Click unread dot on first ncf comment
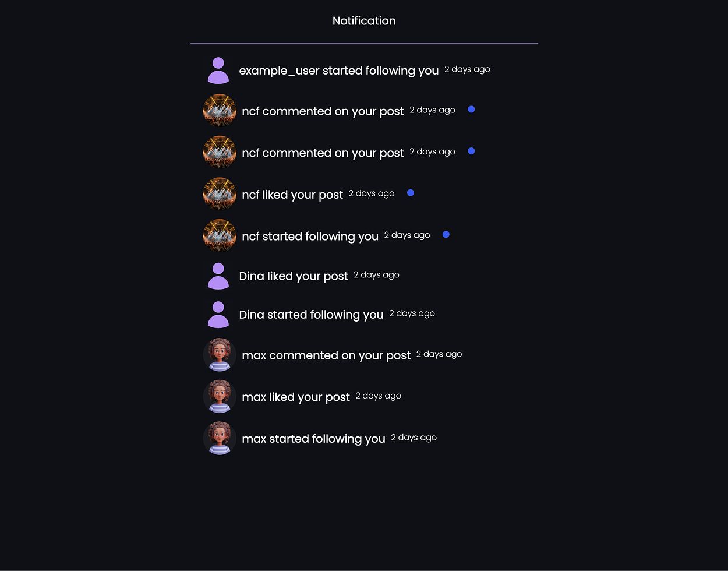The image size is (728, 571). tap(471, 110)
